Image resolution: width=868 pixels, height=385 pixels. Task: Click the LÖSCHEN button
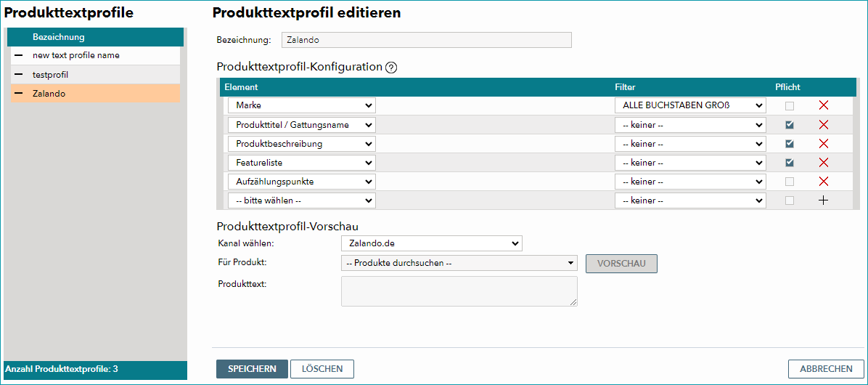(322, 369)
